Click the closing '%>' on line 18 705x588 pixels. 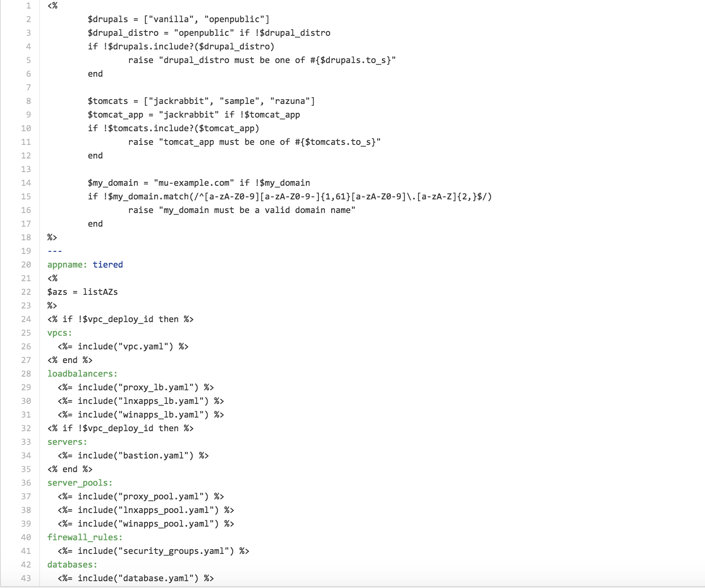click(52, 237)
